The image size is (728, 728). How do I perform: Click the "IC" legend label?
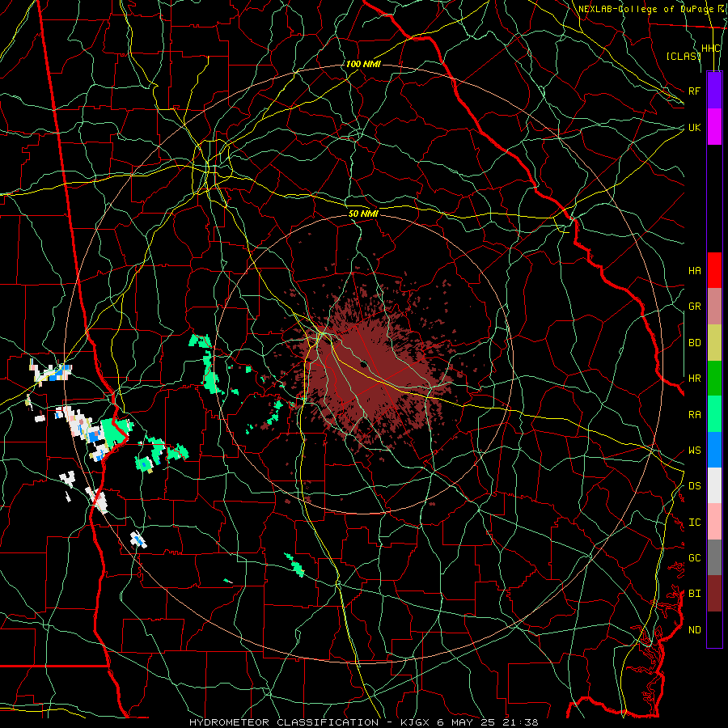pos(694,523)
